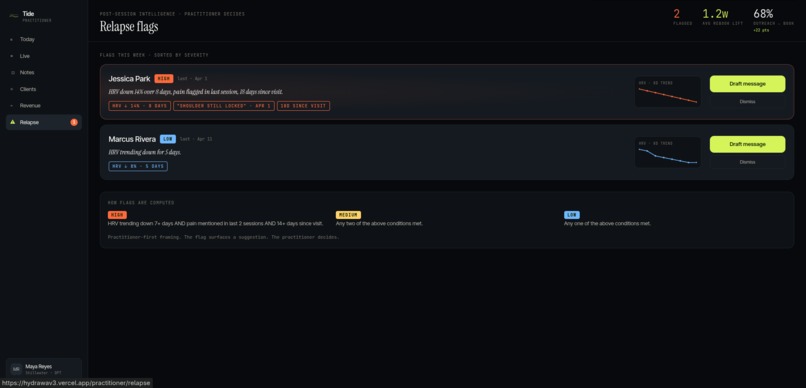Click the "HRV ↓ 8% · 5 DAYS" tag

138,167
